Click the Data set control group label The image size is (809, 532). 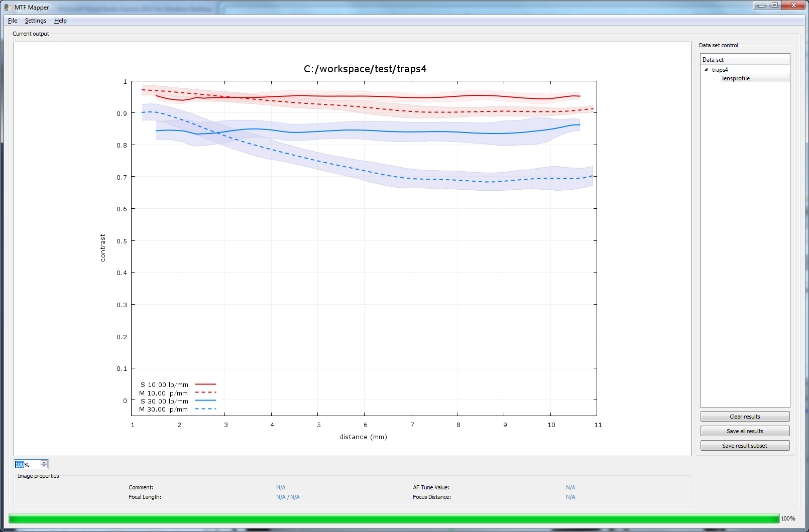pyautogui.click(x=719, y=45)
